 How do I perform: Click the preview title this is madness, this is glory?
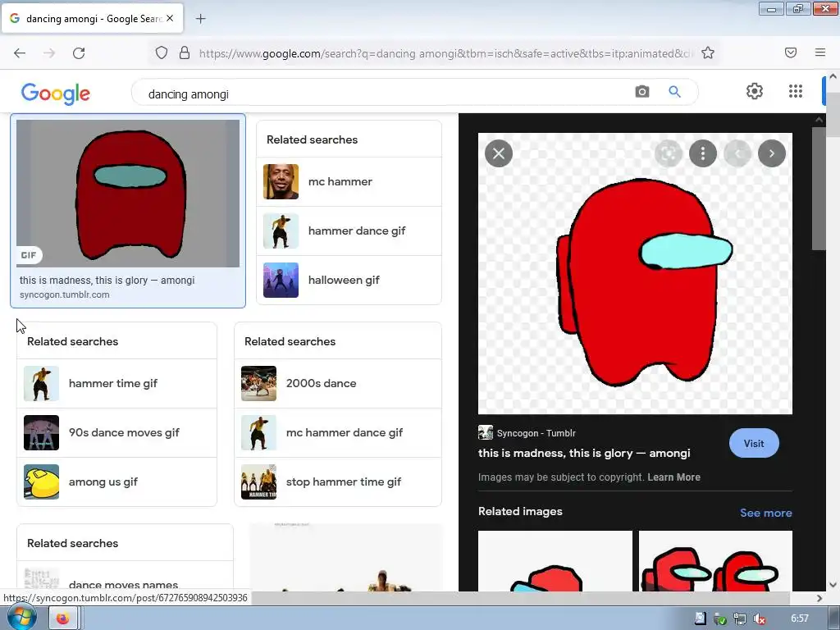(x=584, y=453)
